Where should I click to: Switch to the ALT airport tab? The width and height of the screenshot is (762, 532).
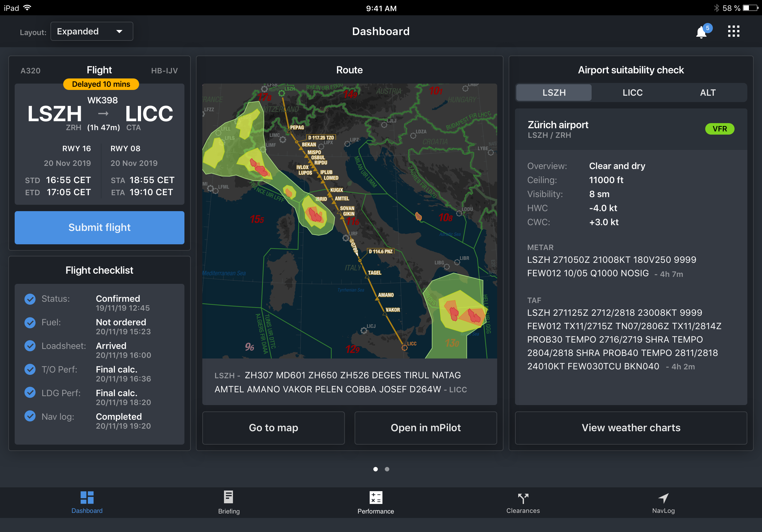707,92
